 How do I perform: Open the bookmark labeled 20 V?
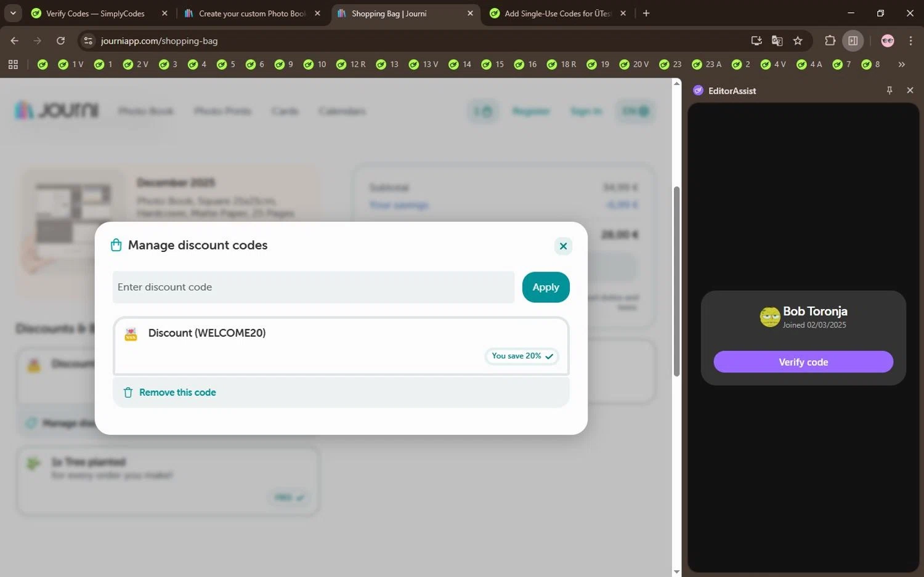634,64
